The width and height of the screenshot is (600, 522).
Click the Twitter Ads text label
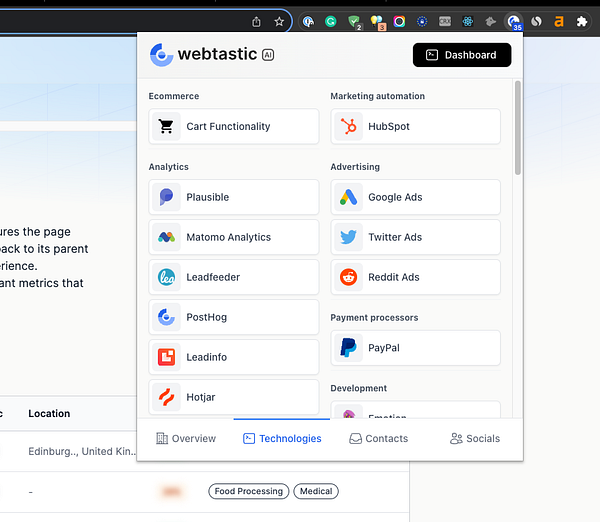pyautogui.click(x=395, y=237)
